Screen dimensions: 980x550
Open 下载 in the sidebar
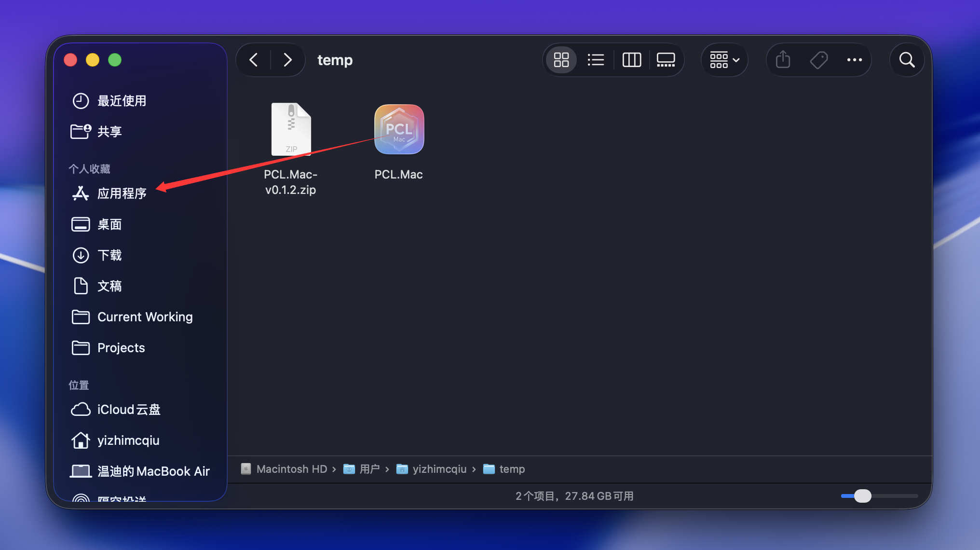(109, 255)
